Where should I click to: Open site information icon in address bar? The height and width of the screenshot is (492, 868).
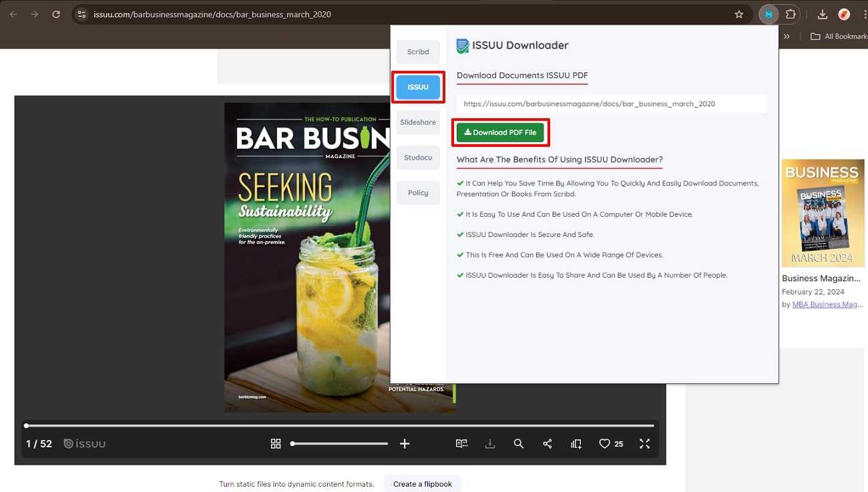click(81, 14)
